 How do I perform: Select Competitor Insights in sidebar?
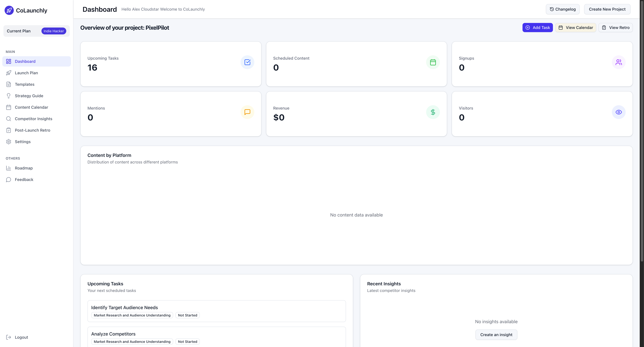coord(36,119)
